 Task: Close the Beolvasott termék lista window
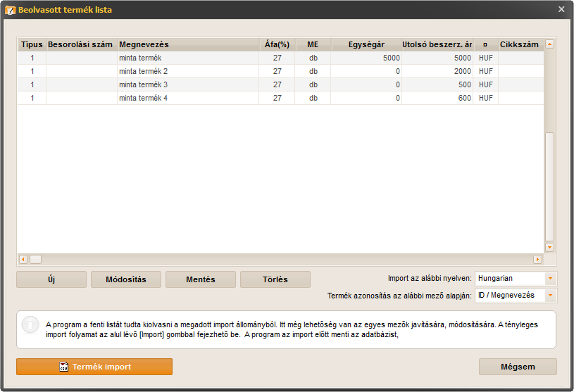(561, 9)
